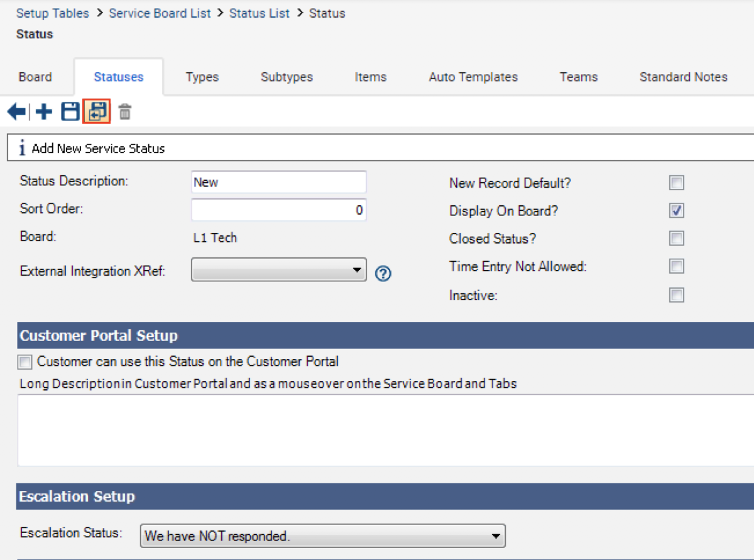
Task: Uncheck the Display On Board checkbox
Action: 677,211
